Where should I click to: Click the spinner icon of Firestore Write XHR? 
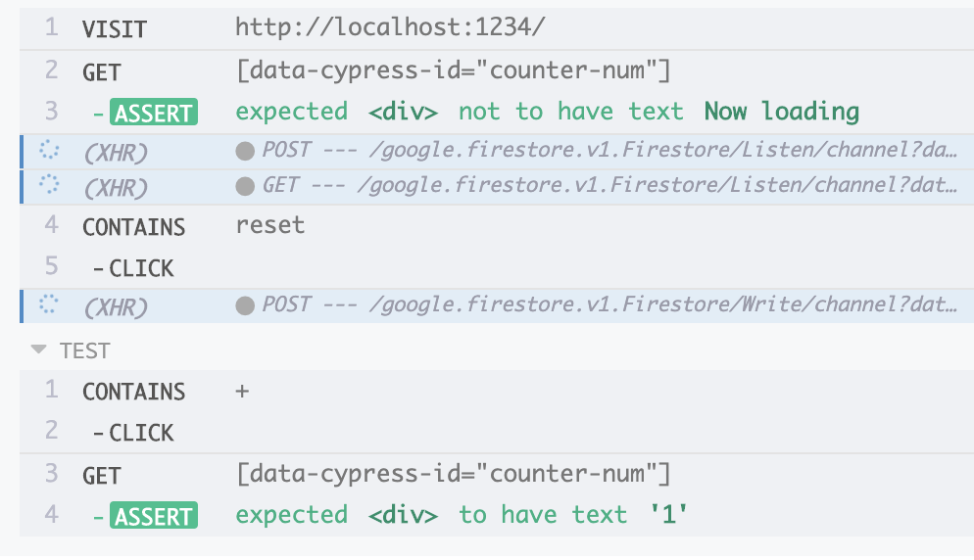(48, 304)
